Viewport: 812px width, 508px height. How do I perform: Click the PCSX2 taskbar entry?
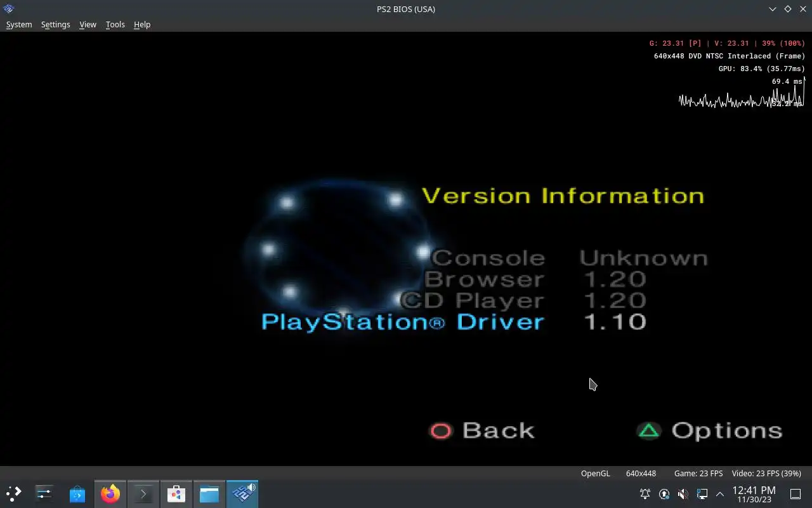242,493
